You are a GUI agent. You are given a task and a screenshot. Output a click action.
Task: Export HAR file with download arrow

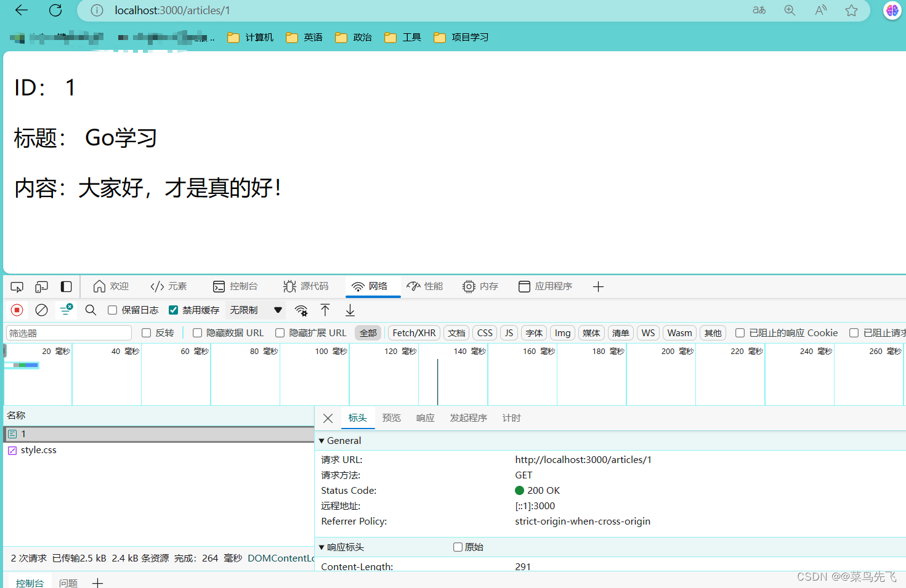(350, 310)
